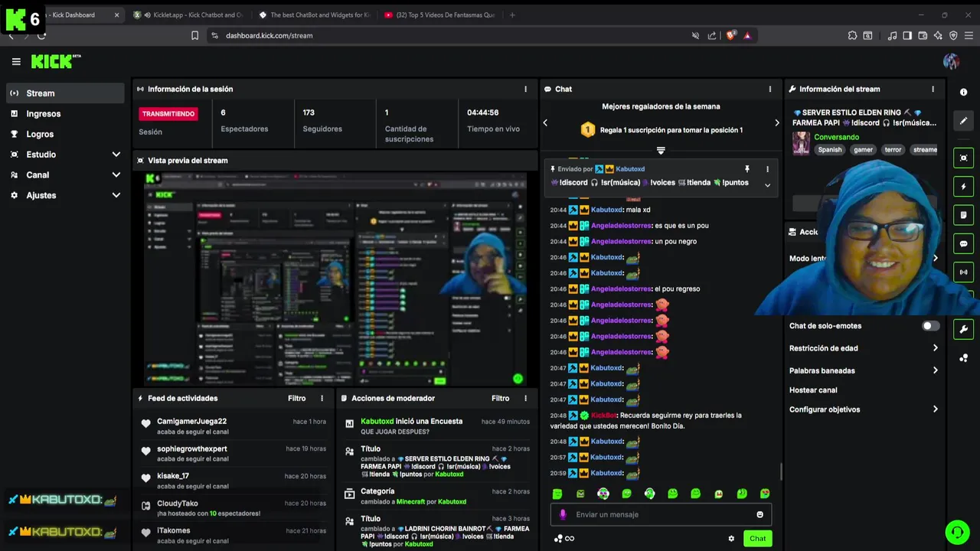The width and height of the screenshot is (980, 551).
Task: Click the stream preview thumbnail
Action: point(335,279)
